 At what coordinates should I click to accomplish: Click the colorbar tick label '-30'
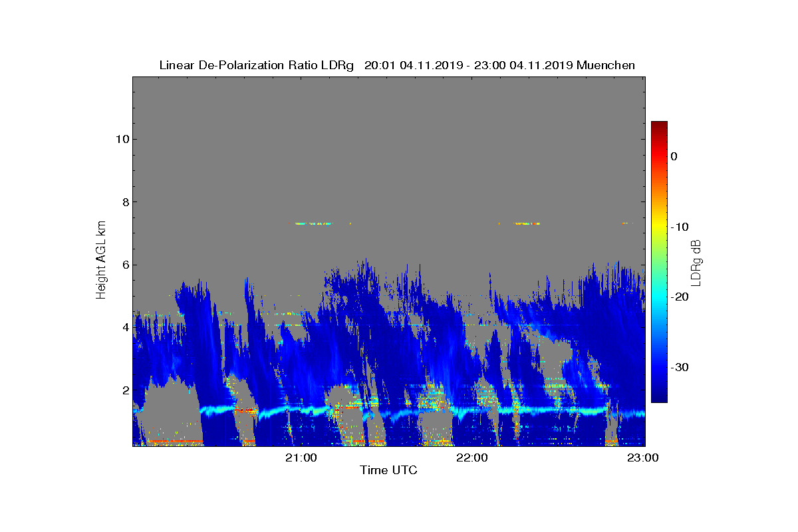point(679,368)
